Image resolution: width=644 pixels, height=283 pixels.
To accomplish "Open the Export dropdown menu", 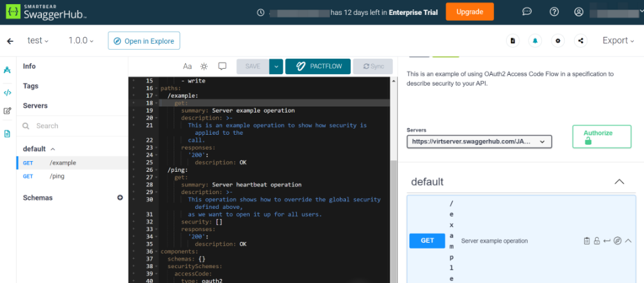I will click(619, 40).
